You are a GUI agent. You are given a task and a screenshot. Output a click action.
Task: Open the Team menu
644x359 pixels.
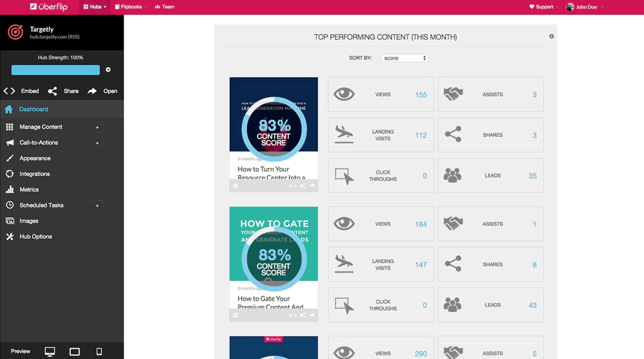[x=165, y=7]
